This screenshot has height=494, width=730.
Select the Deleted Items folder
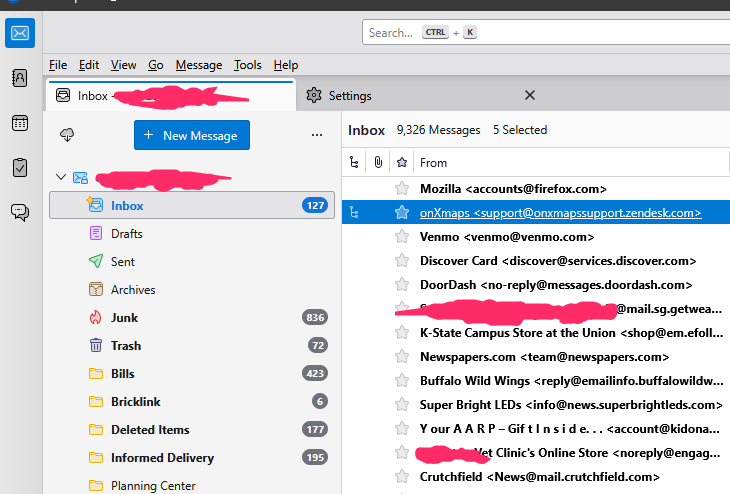(192, 429)
